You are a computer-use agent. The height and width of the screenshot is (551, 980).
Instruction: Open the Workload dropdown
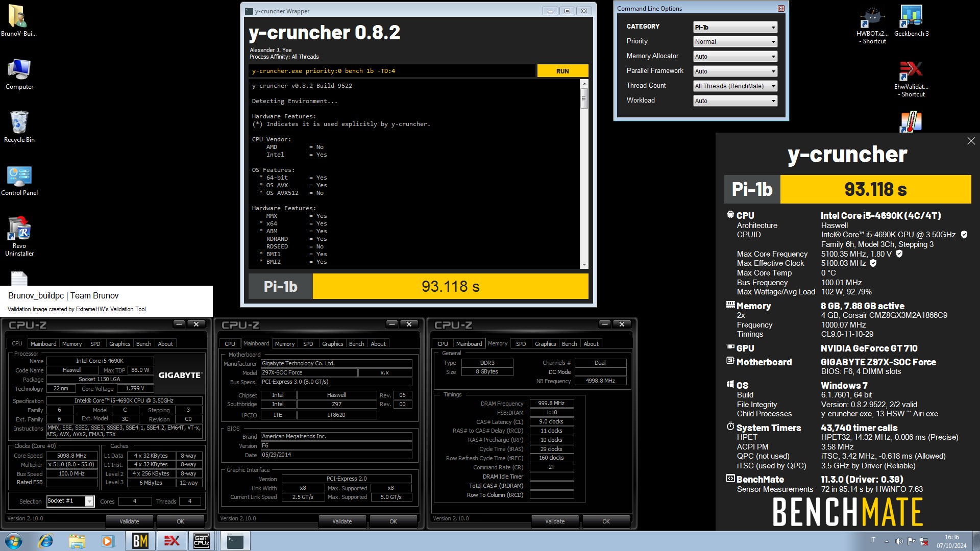click(x=735, y=101)
